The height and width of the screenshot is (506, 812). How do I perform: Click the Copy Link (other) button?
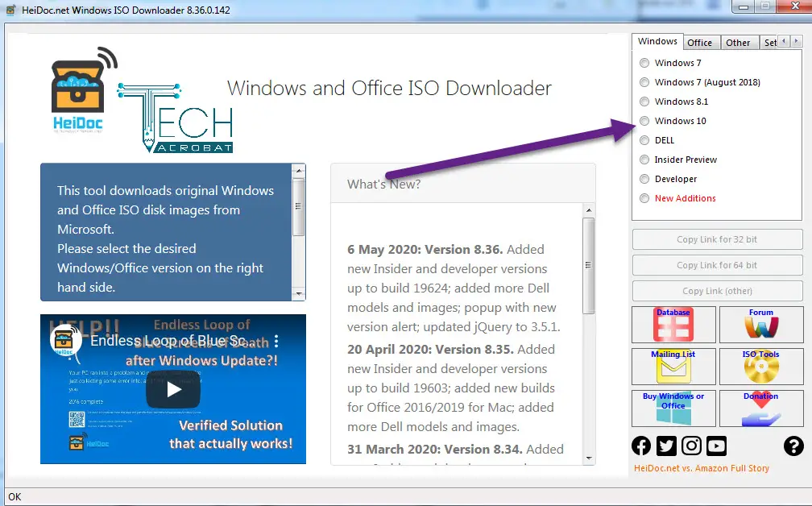coord(717,291)
